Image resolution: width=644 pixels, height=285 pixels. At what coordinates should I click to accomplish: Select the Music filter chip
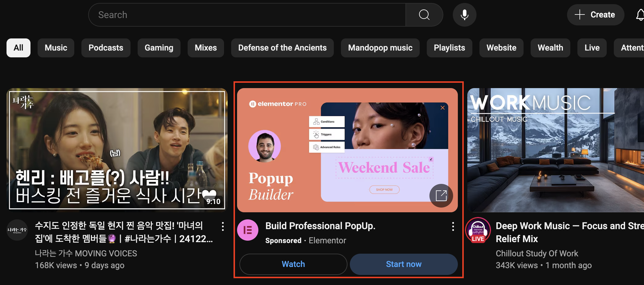click(x=56, y=48)
